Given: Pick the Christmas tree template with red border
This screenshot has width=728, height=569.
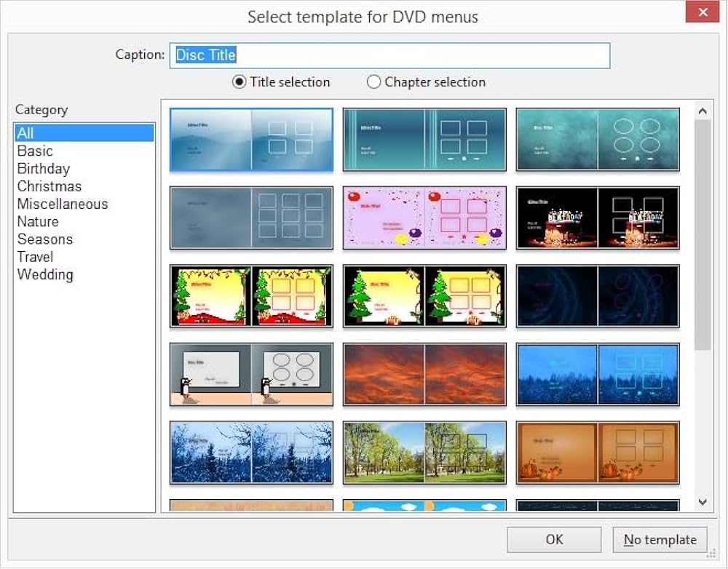Looking at the screenshot, I should (251, 295).
